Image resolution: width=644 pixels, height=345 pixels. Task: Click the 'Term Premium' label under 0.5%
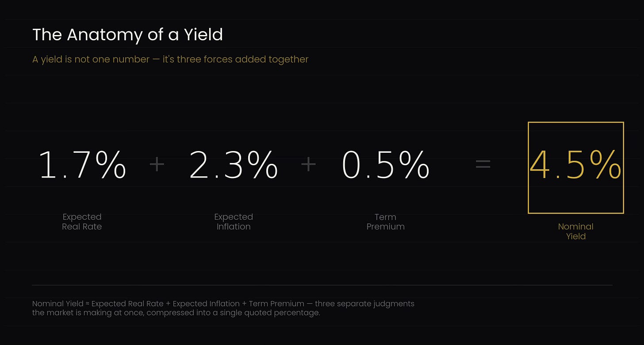tap(386, 221)
